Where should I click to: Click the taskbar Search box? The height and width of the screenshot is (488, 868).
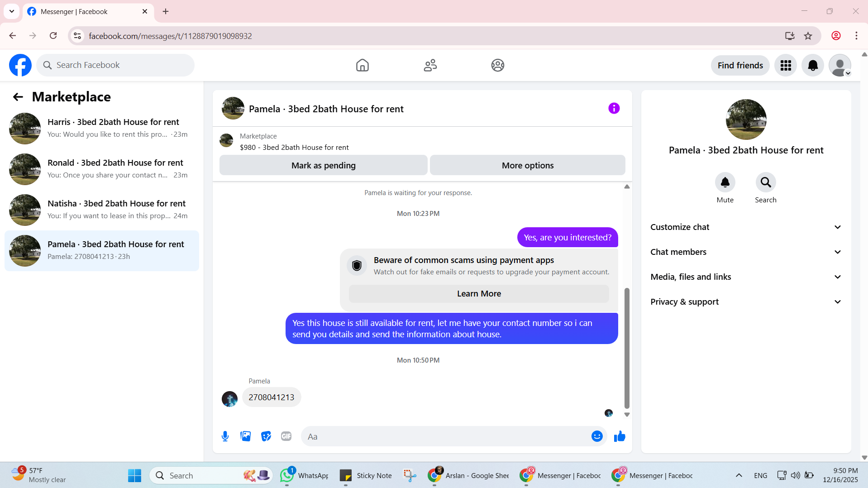coord(211,475)
